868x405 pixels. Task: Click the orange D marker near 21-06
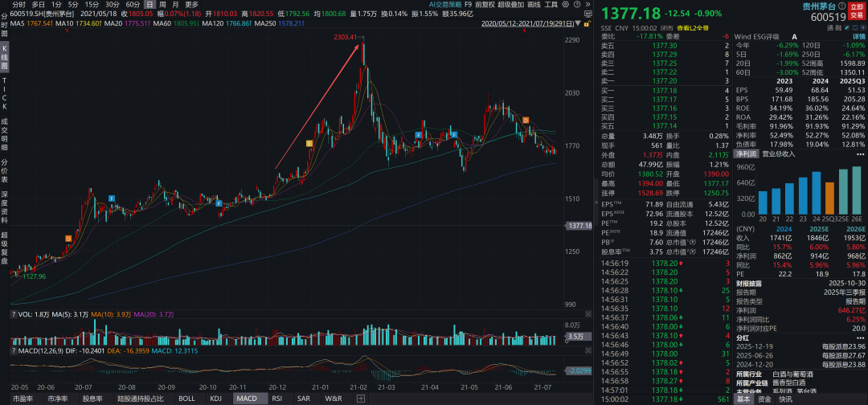tap(526, 120)
